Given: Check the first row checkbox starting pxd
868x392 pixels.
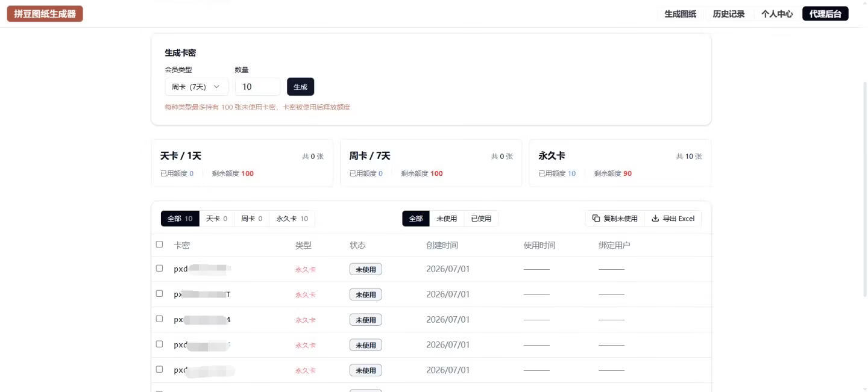Looking at the screenshot, I should 159,269.
